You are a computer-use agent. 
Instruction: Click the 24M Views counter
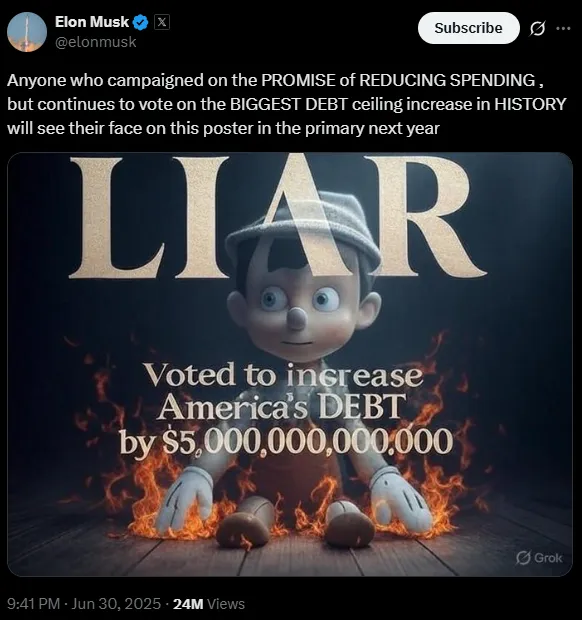pos(209,604)
